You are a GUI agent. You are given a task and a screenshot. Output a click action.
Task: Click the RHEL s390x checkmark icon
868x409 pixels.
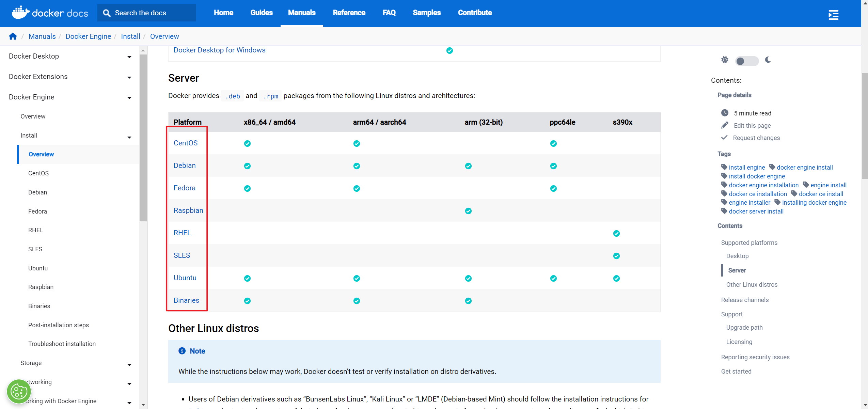point(616,233)
